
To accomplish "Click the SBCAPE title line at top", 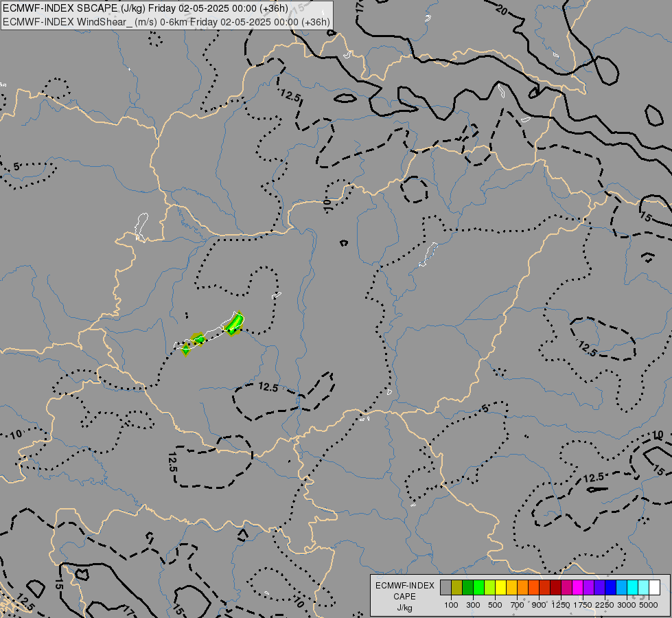I will click(146, 8).
